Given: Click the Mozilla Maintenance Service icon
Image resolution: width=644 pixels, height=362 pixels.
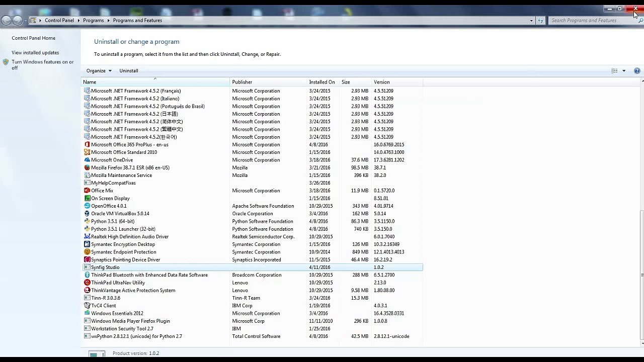Looking at the screenshot, I should pyautogui.click(x=87, y=175).
